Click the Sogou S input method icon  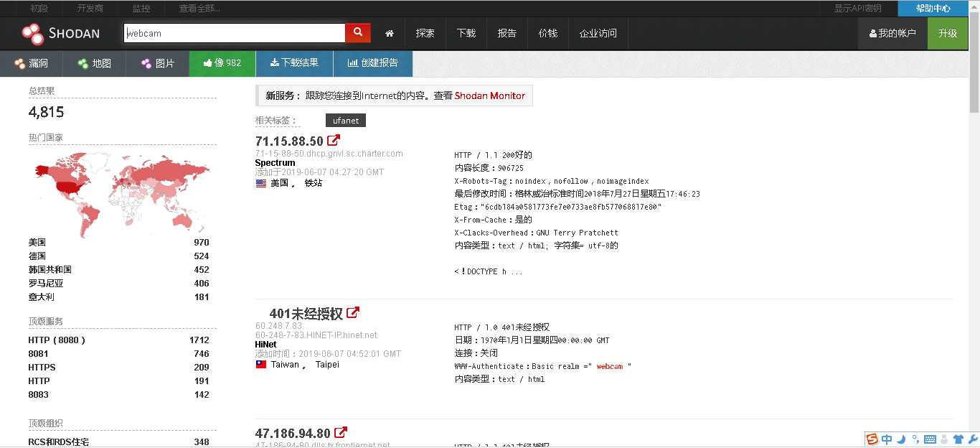click(872, 439)
